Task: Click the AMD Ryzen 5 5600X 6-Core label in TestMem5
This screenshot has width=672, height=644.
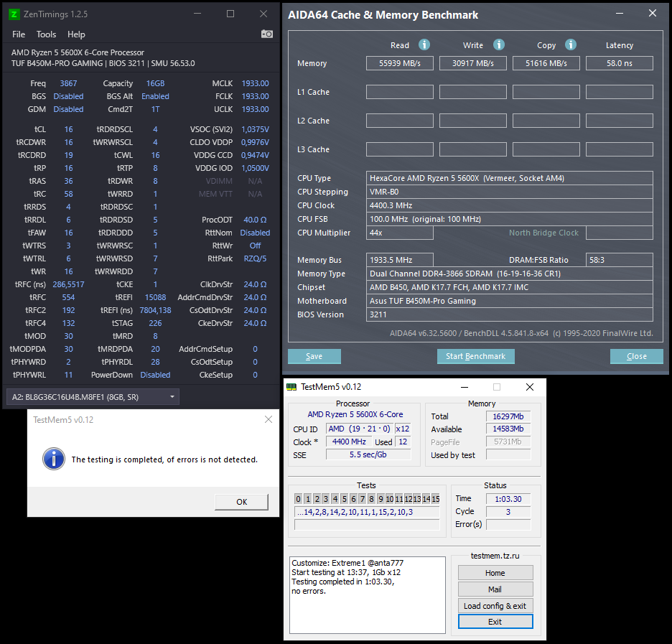Action: click(355, 414)
